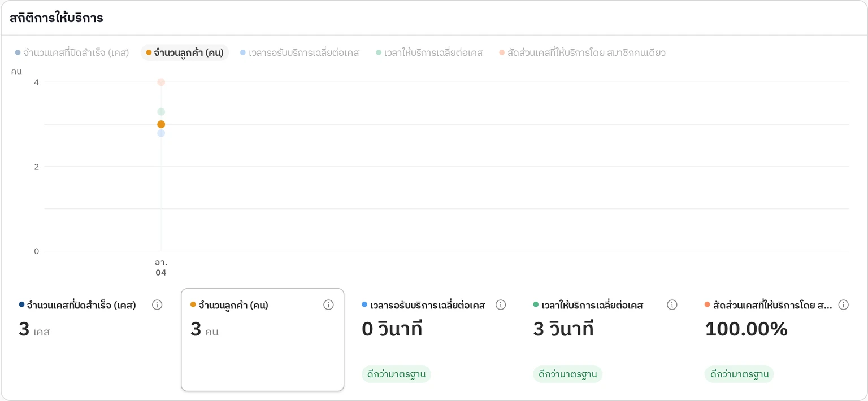Screen dimensions: 868x401
Task: Toggle legend เวลารอรับบริการเฉลี่ยต่อเคส
Action: (300, 53)
